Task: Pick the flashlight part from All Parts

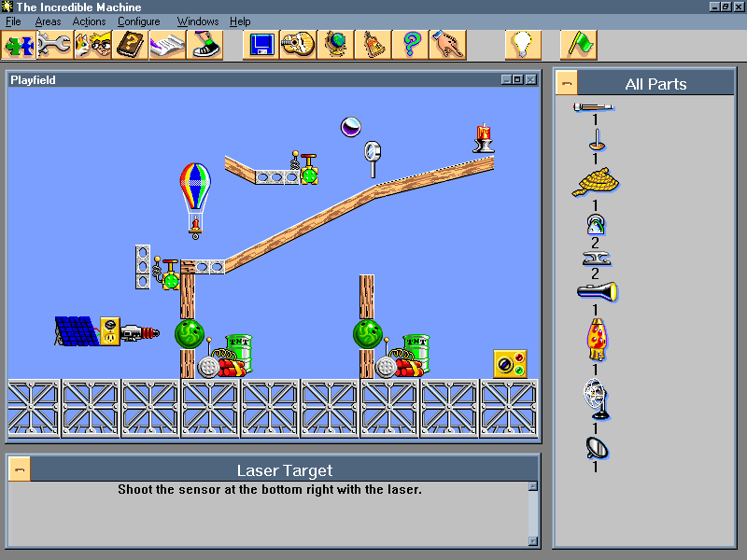Action: click(597, 291)
